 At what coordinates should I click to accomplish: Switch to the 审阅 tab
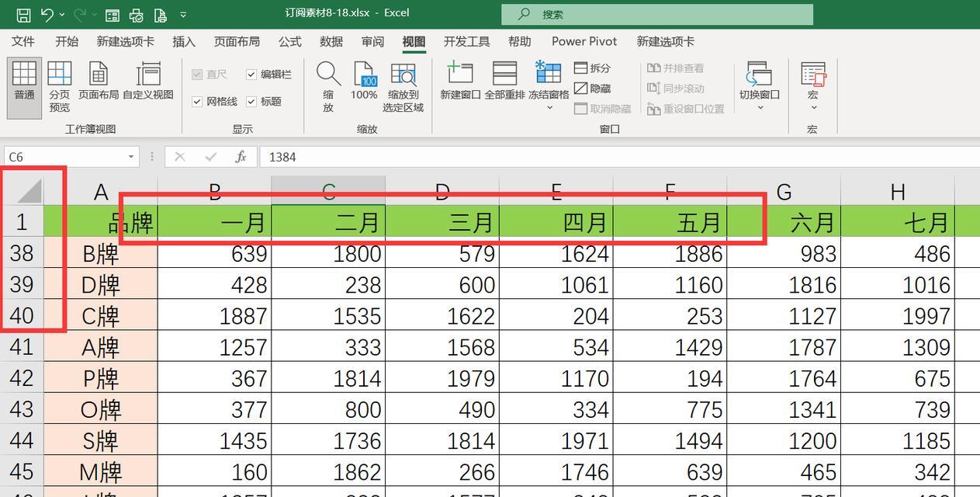coord(372,42)
